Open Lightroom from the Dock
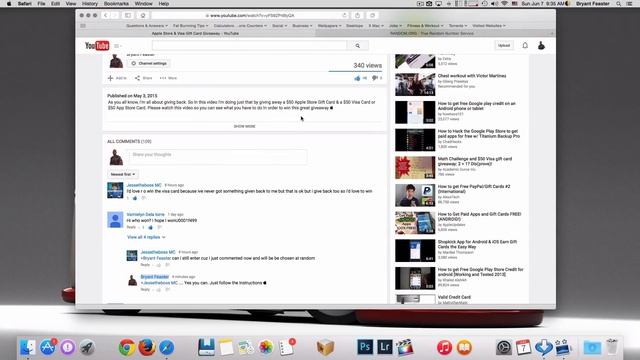The width and height of the screenshot is (640, 360). pos(384,347)
